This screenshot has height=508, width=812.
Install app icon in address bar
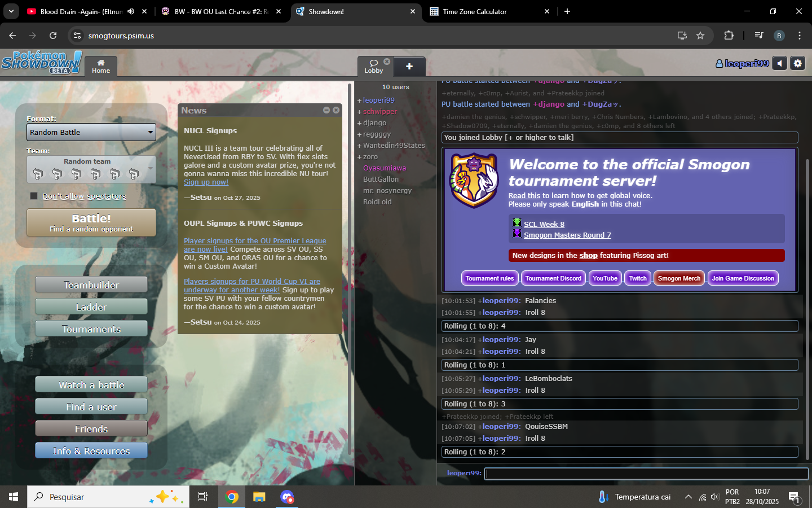(x=682, y=36)
